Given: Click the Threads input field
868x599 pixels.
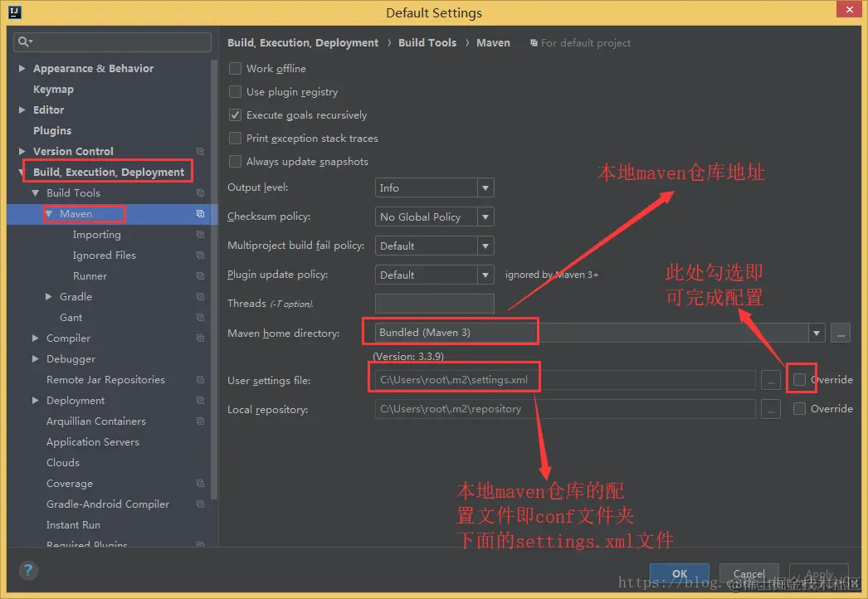Looking at the screenshot, I should (x=435, y=304).
